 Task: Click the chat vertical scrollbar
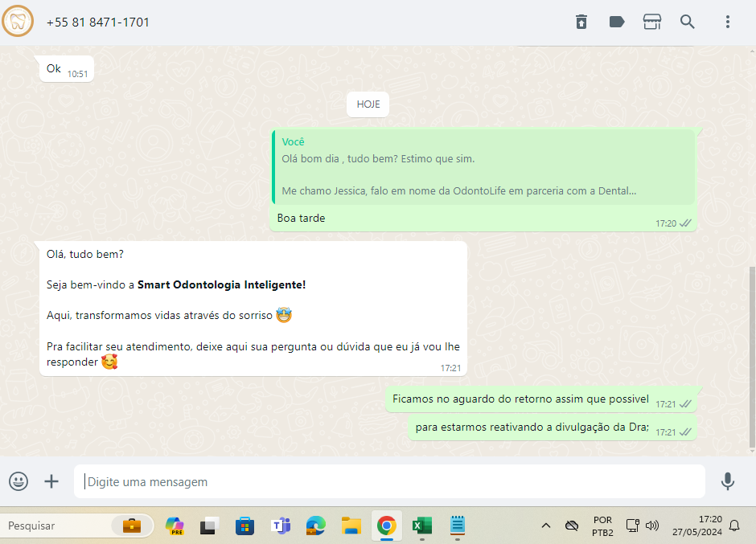pos(752,357)
